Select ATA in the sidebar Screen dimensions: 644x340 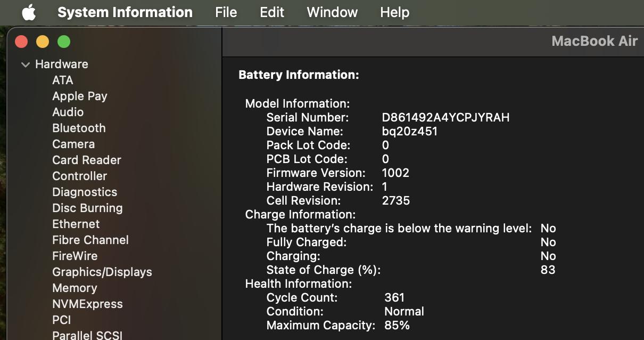tap(63, 80)
